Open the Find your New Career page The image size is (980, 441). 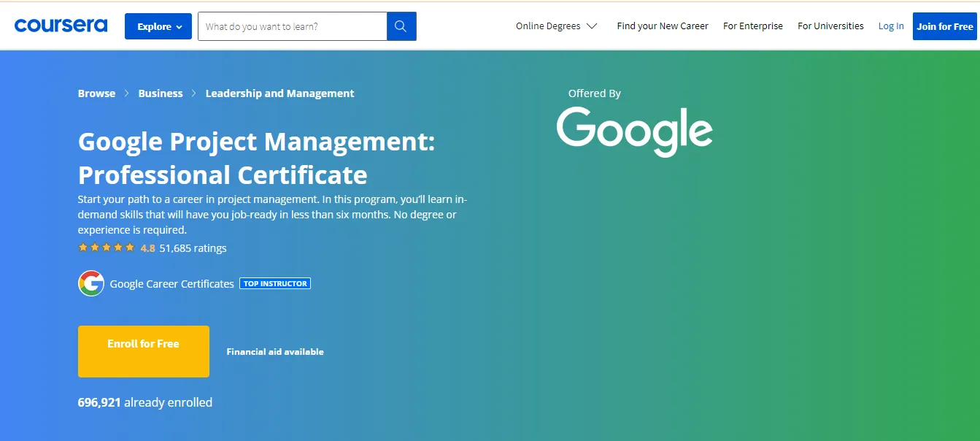pos(662,26)
